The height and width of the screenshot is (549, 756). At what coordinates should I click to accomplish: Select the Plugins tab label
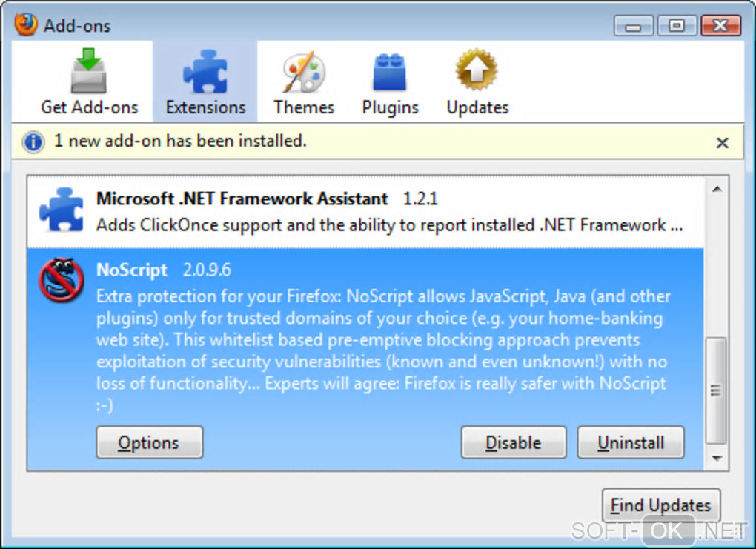pyautogui.click(x=390, y=107)
